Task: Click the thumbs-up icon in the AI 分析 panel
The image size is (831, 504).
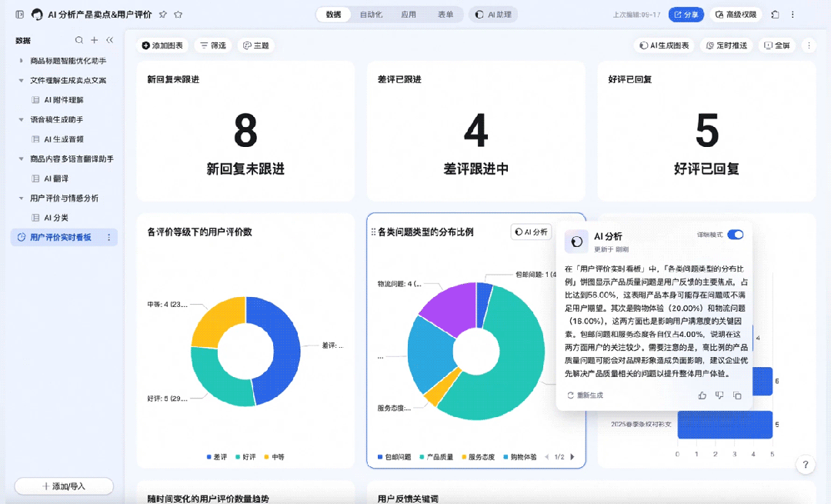Action: pyautogui.click(x=702, y=396)
